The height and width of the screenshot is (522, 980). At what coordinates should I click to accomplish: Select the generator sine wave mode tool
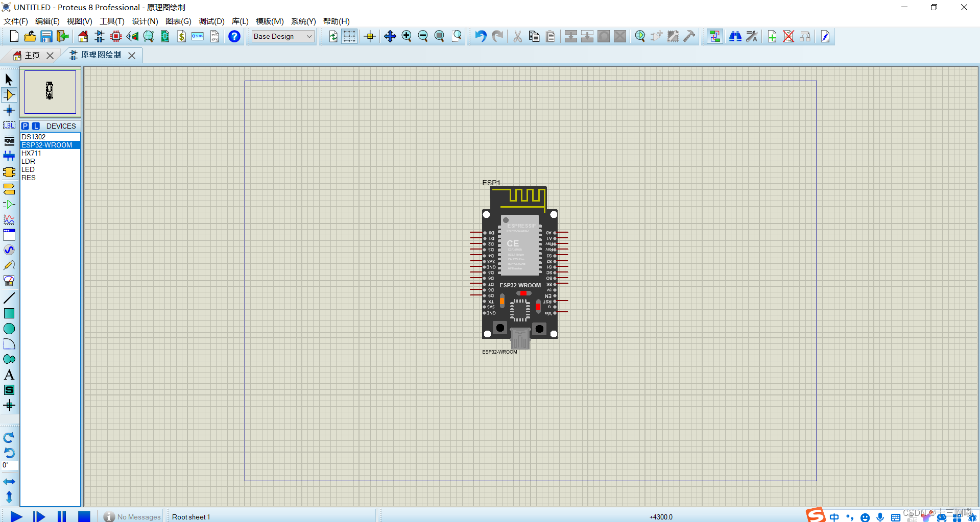pyautogui.click(x=9, y=250)
